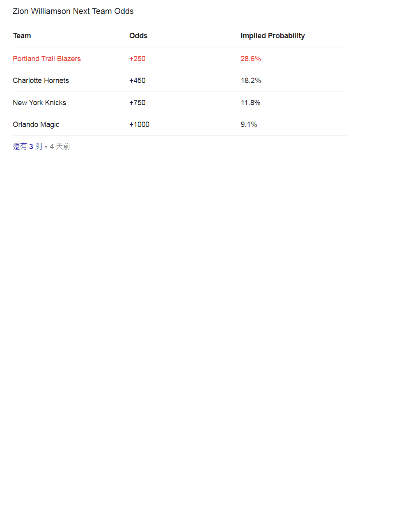The width and height of the screenshot is (398, 532).
Task: Choose the New York Knicks entry
Action: click(x=39, y=103)
